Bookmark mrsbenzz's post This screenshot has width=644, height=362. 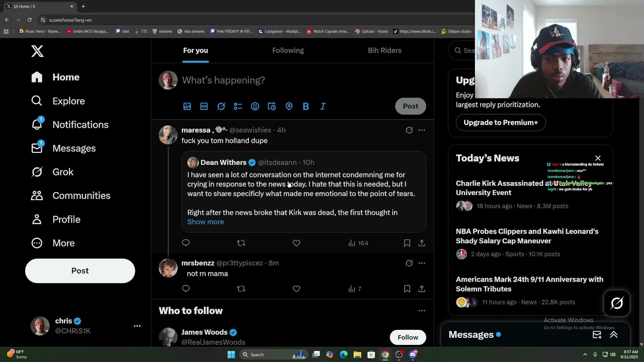click(x=407, y=289)
